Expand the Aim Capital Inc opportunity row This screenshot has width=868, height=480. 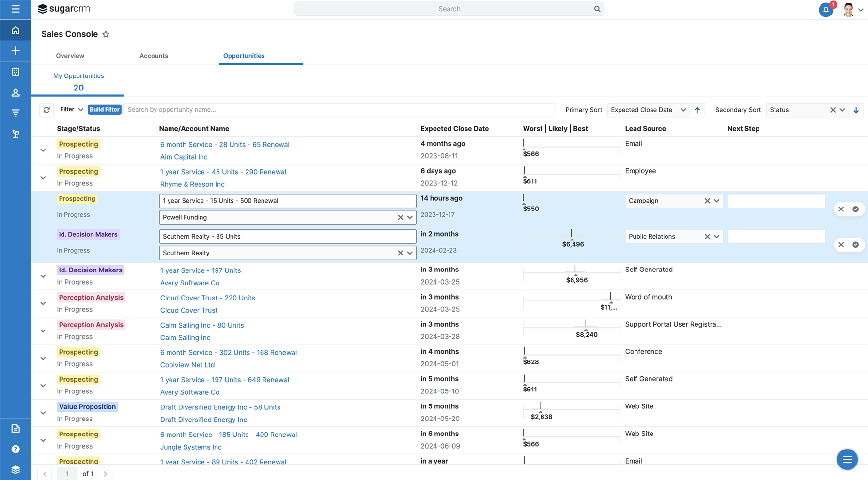[43, 150]
